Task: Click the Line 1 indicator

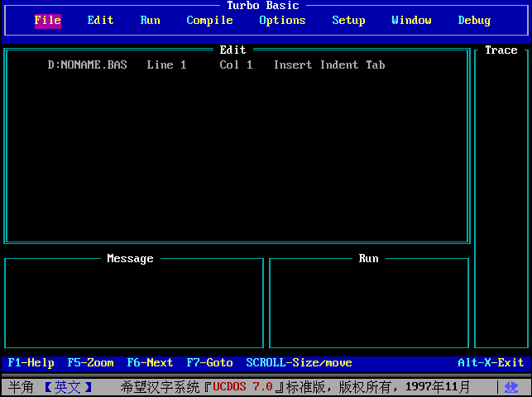Action: coord(166,65)
